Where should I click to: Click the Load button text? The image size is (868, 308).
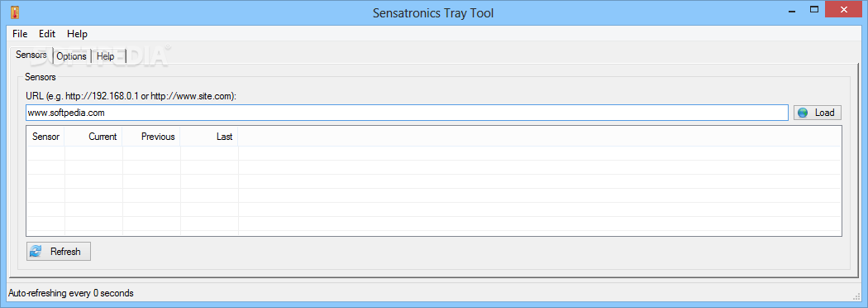tap(824, 113)
